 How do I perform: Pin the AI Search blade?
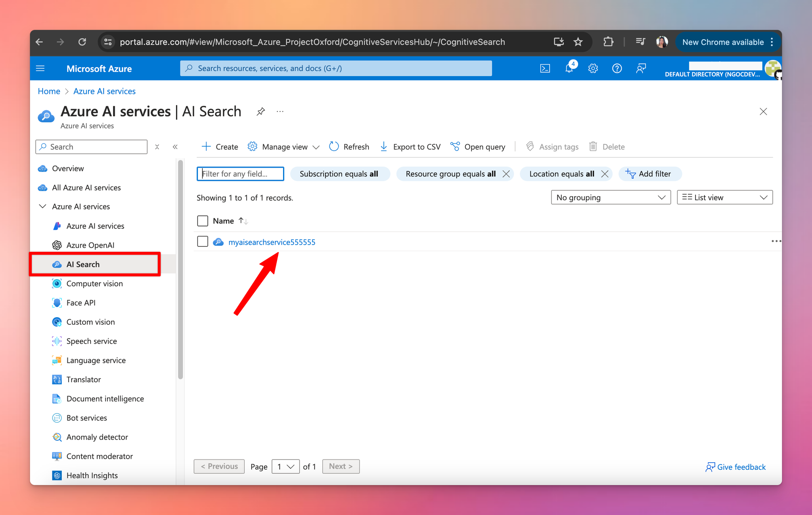click(260, 112)
